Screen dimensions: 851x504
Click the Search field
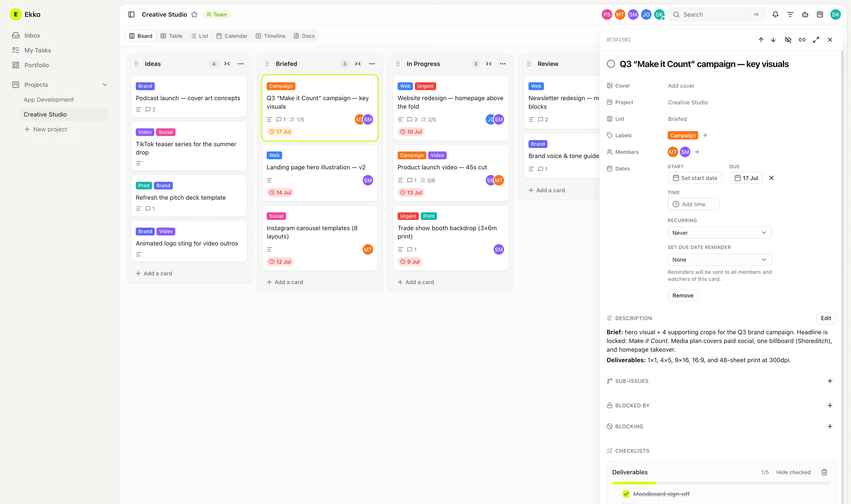pyautogui.click(x=717, y=14)
